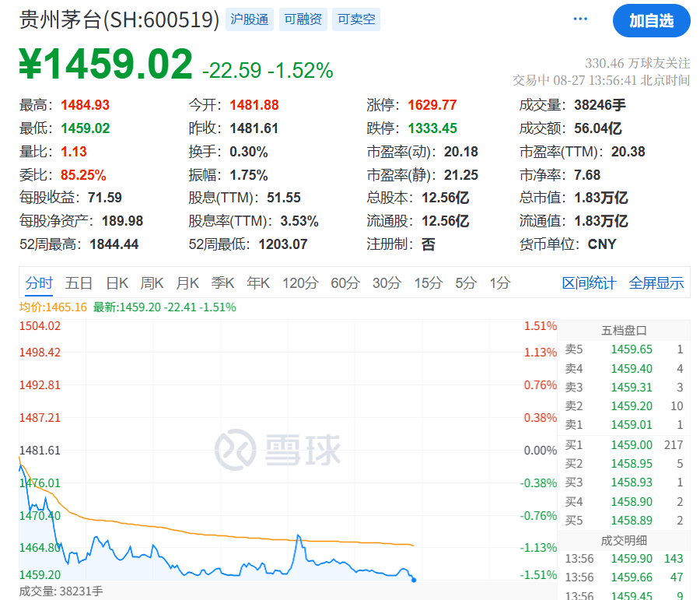Open the 30分 chart tab
Viewport: 700px width, 600px height.
click(x=387, y=282)
